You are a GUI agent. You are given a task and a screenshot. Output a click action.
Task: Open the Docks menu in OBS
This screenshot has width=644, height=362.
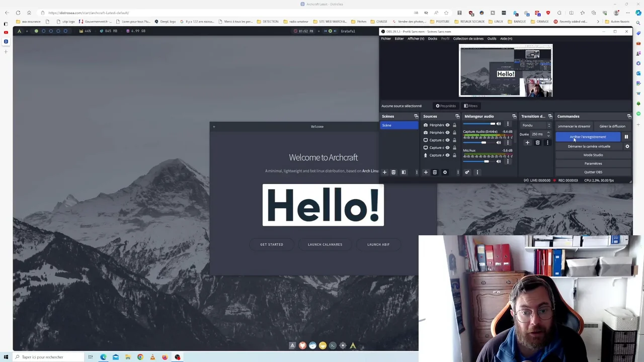(433, 39)
